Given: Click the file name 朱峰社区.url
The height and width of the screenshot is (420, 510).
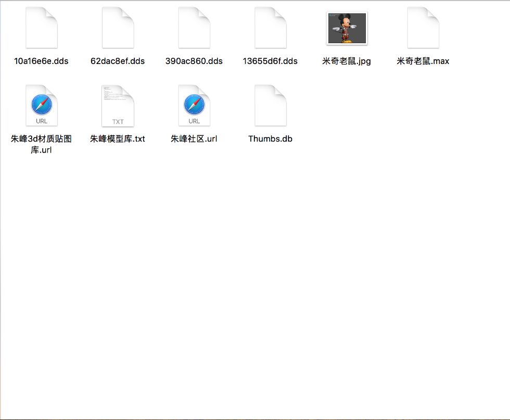Looking at the screenshot, I should [x=194, y=139].
